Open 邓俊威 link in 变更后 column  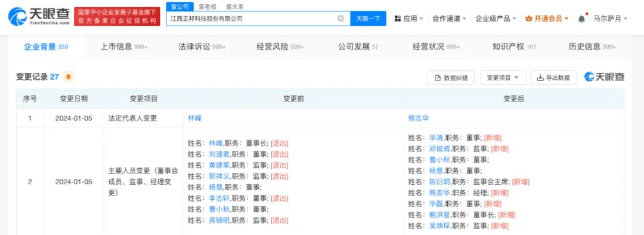[x=439, y=149]
